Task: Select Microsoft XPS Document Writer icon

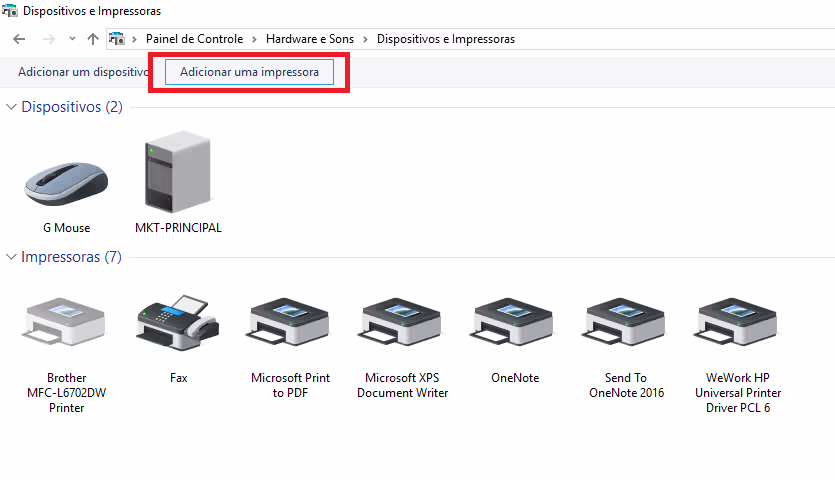Action: 400,322
